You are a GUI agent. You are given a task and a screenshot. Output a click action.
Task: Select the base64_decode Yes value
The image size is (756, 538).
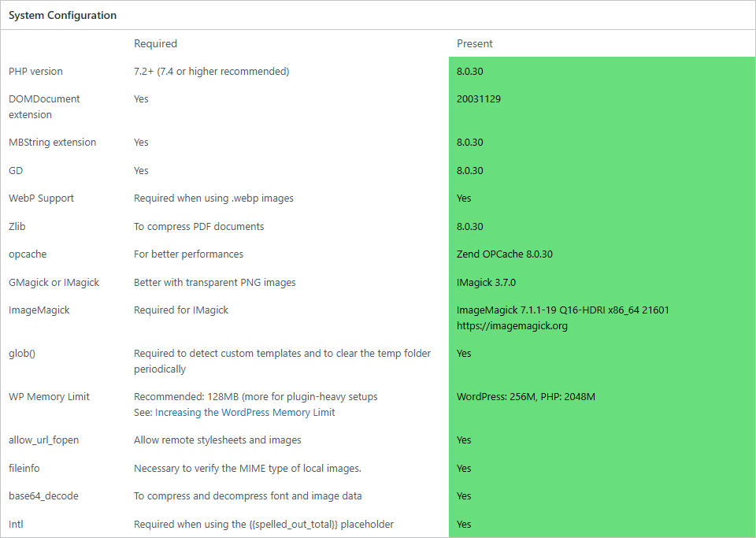464,496
